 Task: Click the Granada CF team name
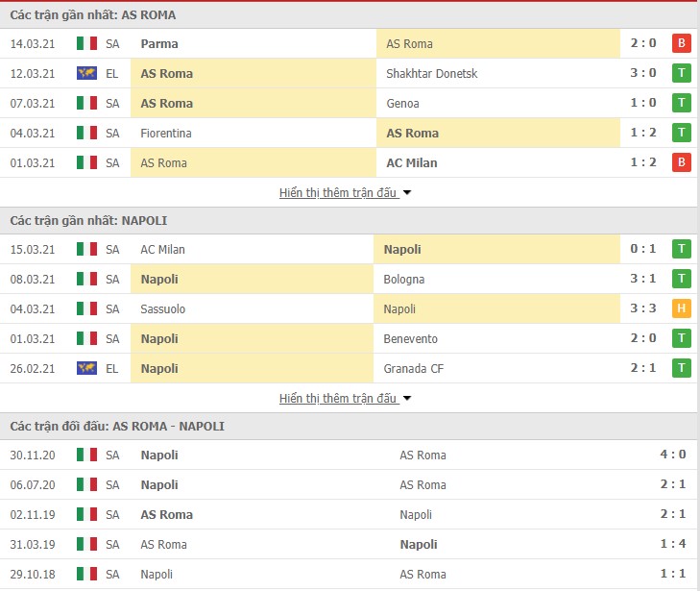click(414, 369)
